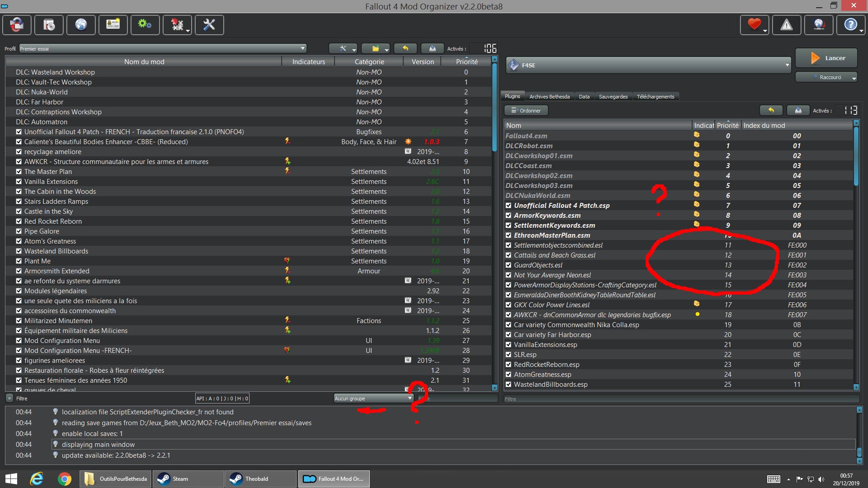Click the mod list create backup icon

(x=432, y=48)
